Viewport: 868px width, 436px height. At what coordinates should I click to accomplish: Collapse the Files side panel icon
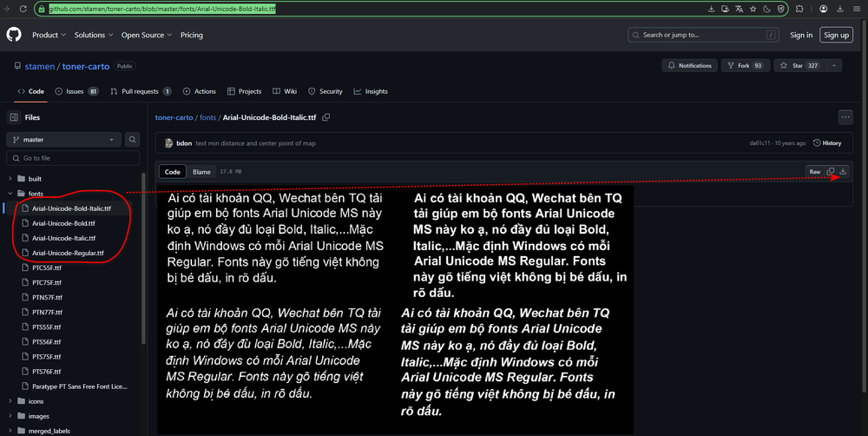click(14, 117)
